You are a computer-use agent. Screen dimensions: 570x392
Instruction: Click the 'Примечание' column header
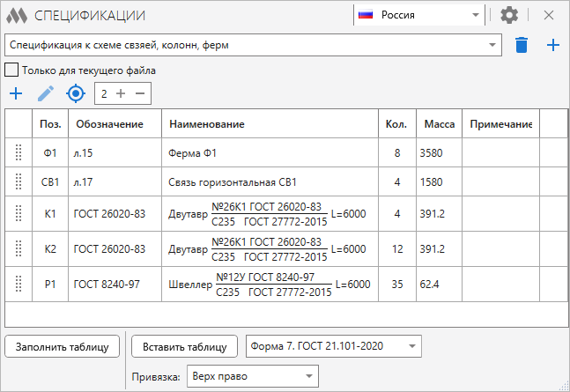[x=501, y=124]
